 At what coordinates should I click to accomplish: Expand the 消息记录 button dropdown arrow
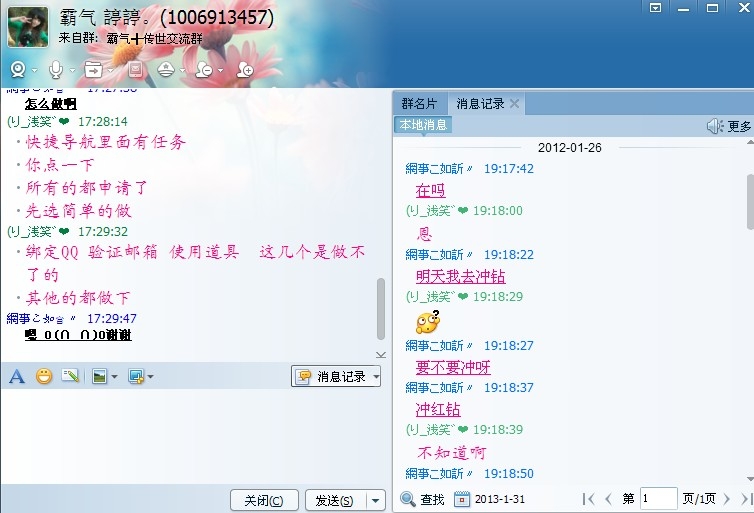(x=376, y=376)
